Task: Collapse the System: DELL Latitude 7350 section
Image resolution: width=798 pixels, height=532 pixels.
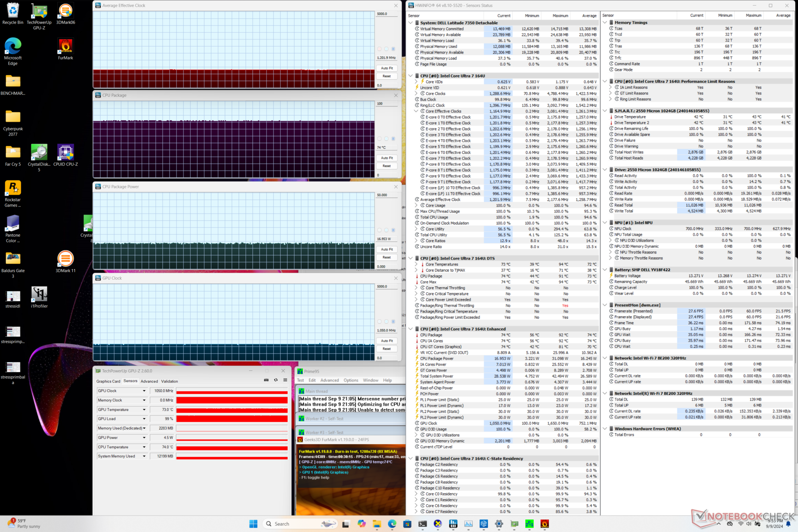Action: tap(411, 23)
